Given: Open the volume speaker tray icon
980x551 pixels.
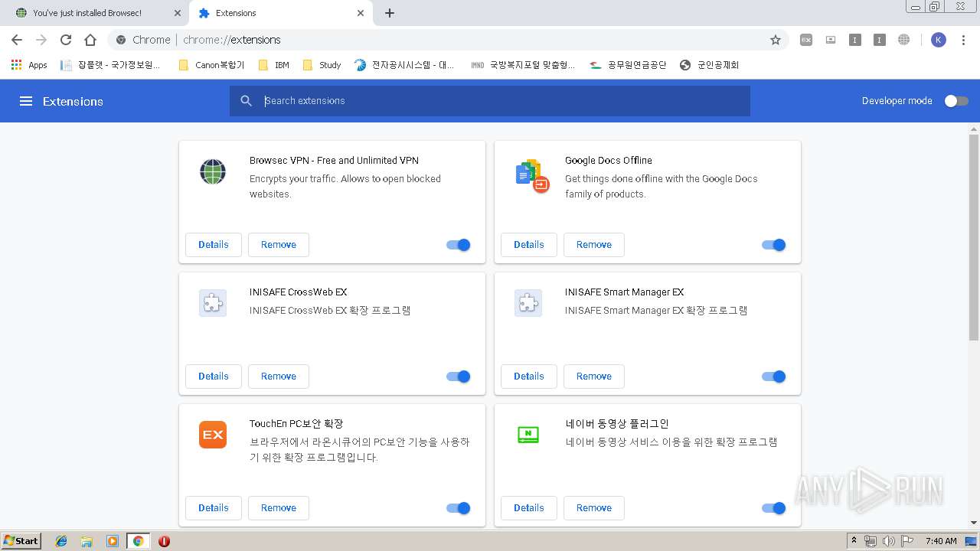Looking at the screenshot, I should tap(888, 541).
